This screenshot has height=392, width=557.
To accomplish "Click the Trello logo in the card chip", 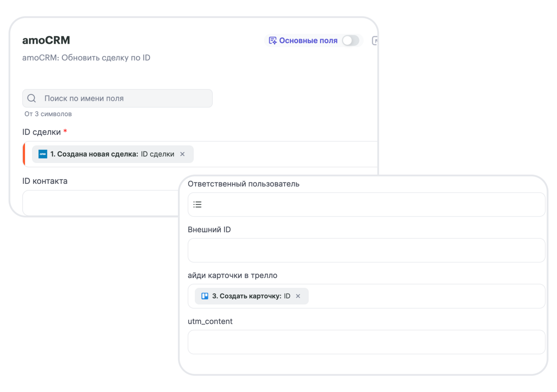I will 205,296.
